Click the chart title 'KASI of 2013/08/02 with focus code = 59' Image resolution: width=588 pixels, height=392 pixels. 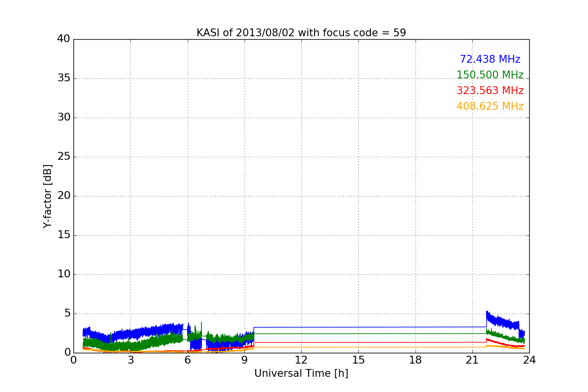301,33
